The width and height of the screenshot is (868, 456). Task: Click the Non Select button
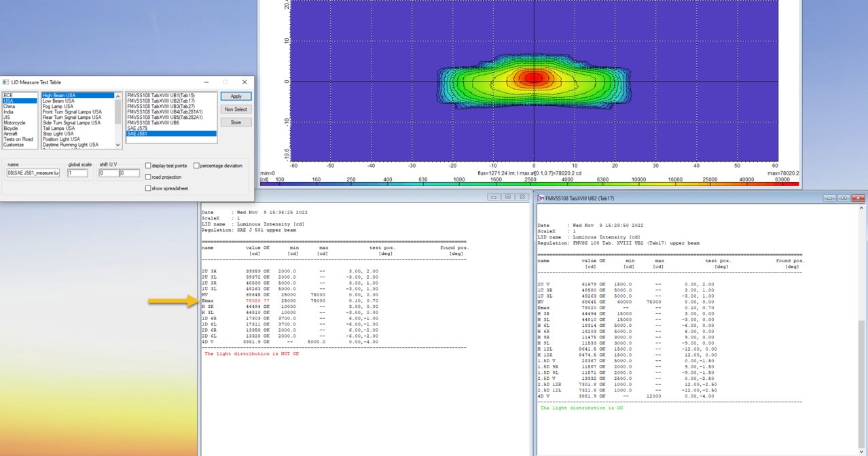(236, 109)
